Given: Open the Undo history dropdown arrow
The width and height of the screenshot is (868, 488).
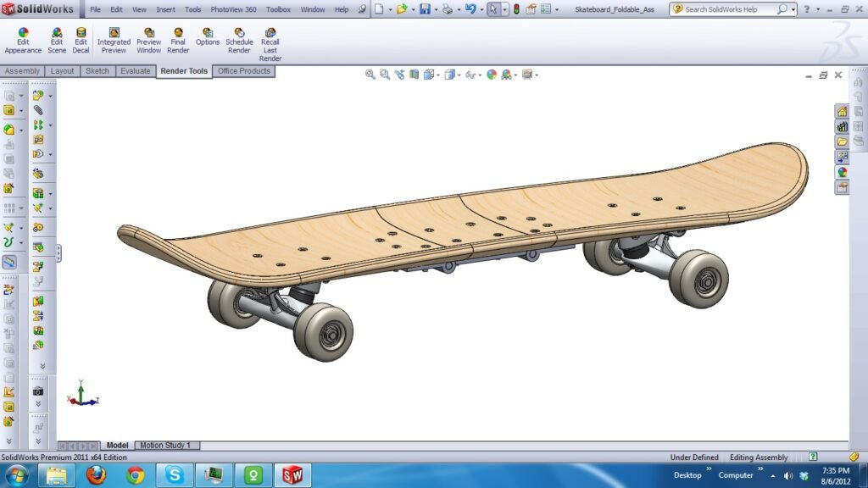Looking at the screenshot, I should point(481,9).
